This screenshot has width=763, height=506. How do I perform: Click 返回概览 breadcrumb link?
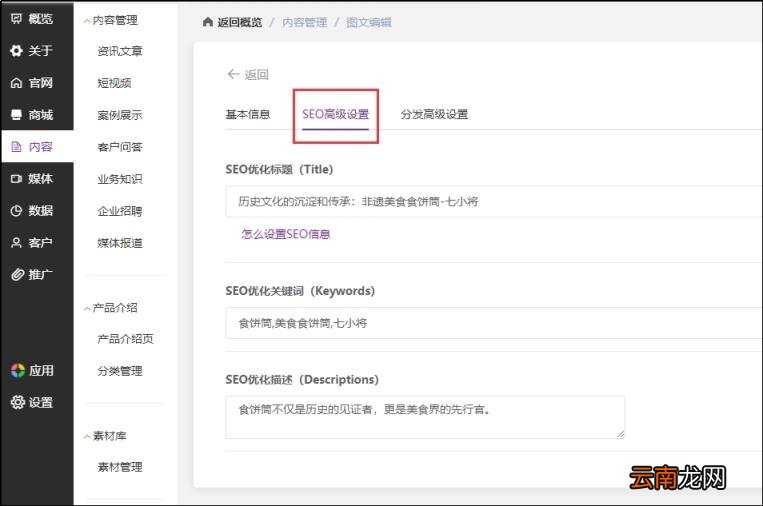240,22
